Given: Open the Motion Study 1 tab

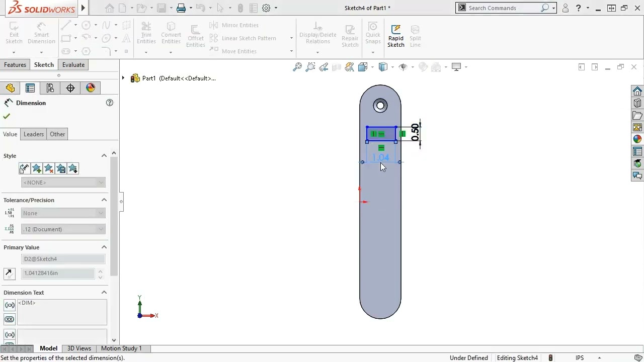Looking at the screenshot, I should click(121, 348).
